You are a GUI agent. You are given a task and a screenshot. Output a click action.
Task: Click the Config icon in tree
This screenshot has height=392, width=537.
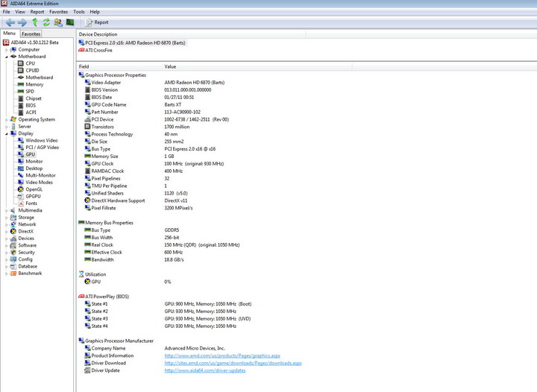click(13, 259)
